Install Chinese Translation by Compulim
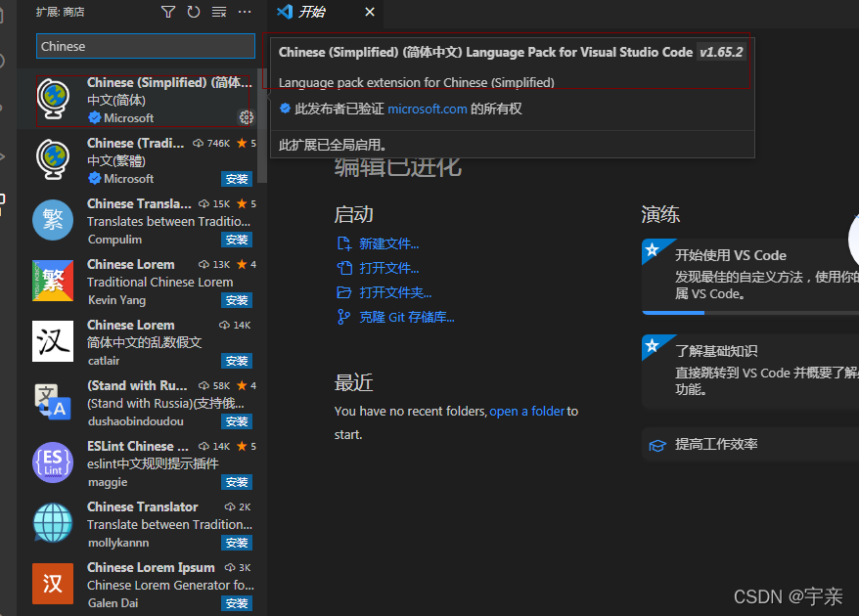Image resolution: width=859 pixels, height=616 pixels. click(237, 240)
